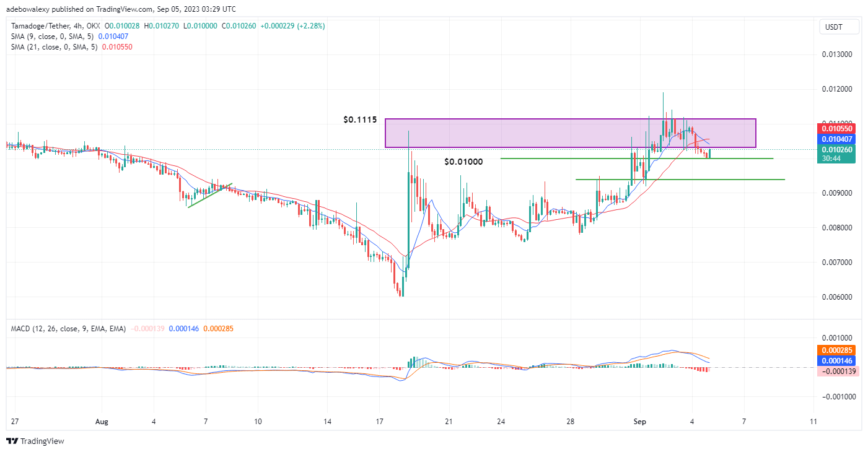Click the MACD 0.001000 axis label

click(x=838, y=338)
